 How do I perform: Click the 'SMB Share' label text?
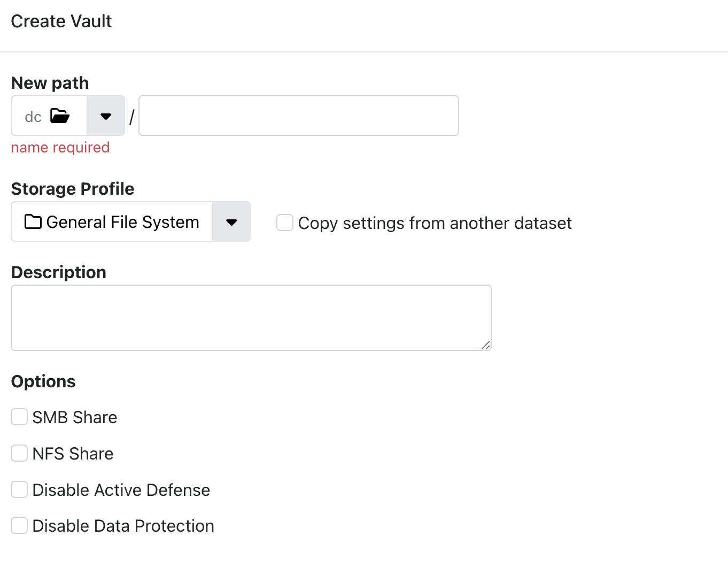coord(75,417)
